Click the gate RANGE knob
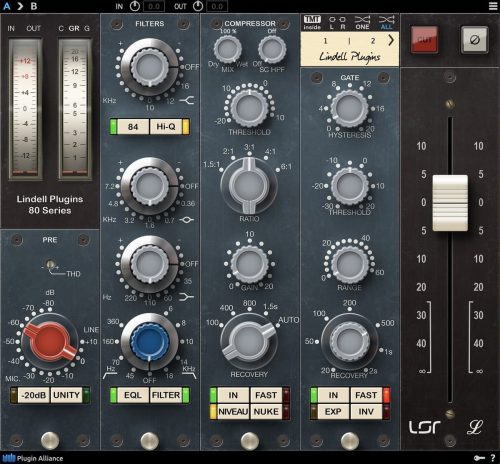500x464 pixels. click(x=349, y=264)
